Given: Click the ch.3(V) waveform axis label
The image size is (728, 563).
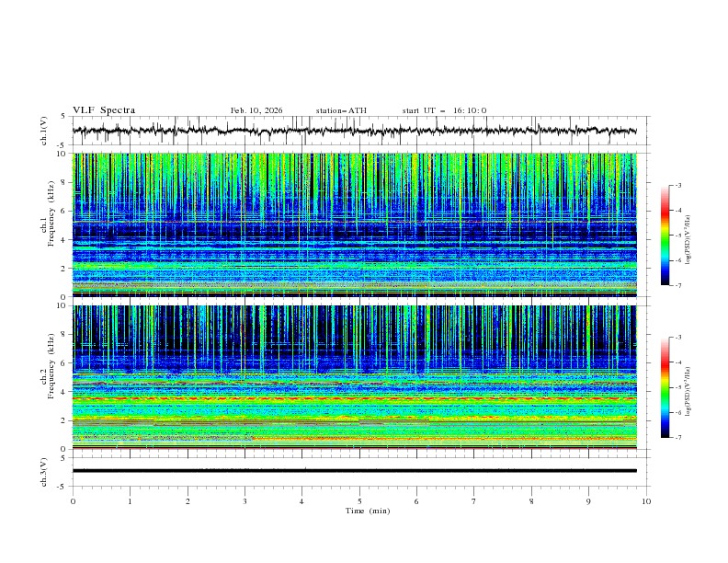Looking at the screenshot, I should click(x=45, y=471).
